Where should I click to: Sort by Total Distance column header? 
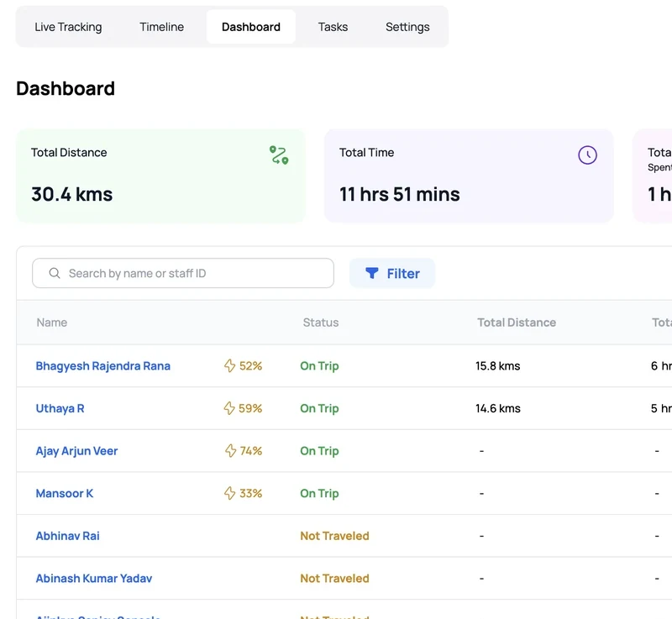pos(517,323)
